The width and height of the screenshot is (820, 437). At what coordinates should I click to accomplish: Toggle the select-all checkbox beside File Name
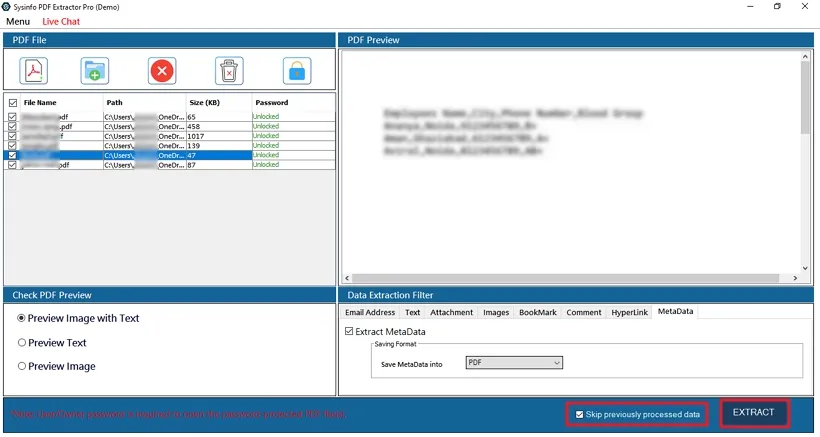(x=13, y=103)
